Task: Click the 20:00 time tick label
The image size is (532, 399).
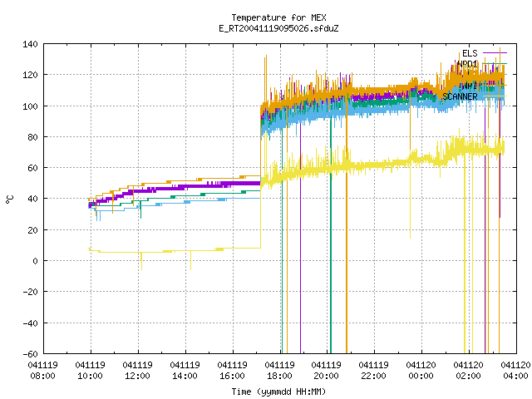Action: tap(326, 376)
